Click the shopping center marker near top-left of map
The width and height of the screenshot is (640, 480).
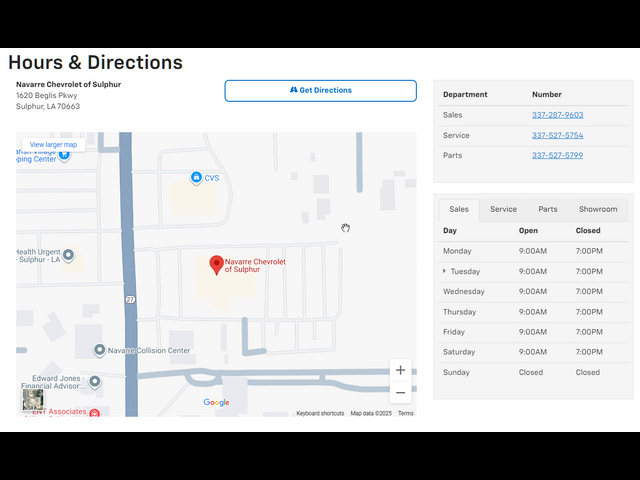tap(64, 155)
